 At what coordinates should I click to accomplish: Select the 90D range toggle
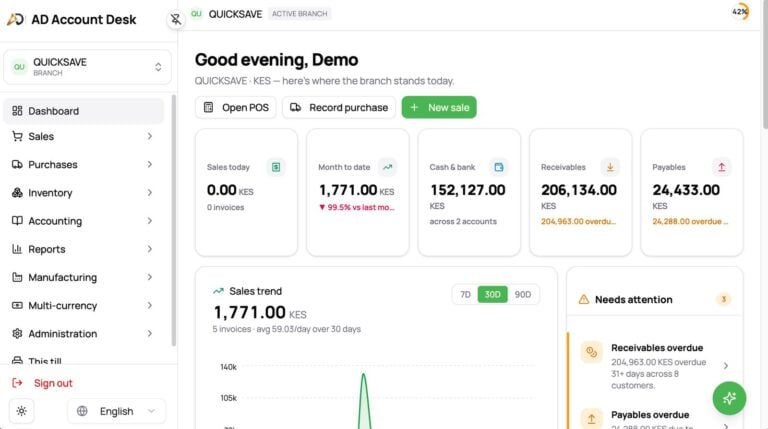(x=523, y=294)
